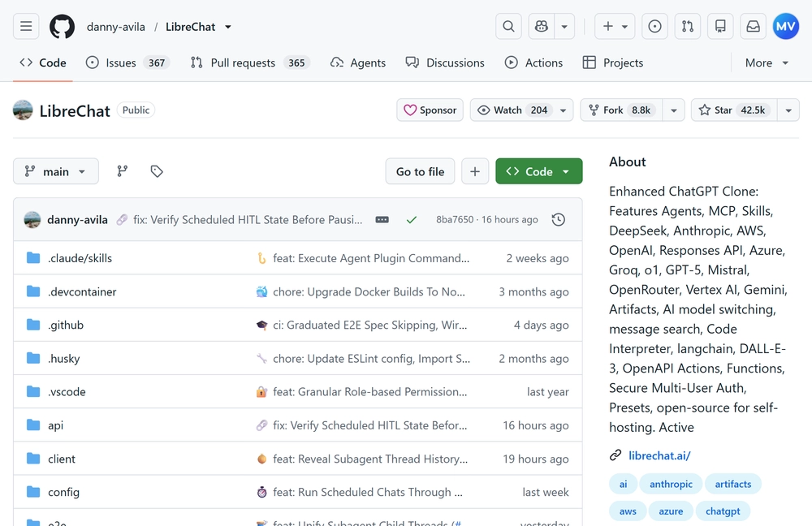812x526 pixels.
Task: Open the Agents tab
Action: coord(358,63)
